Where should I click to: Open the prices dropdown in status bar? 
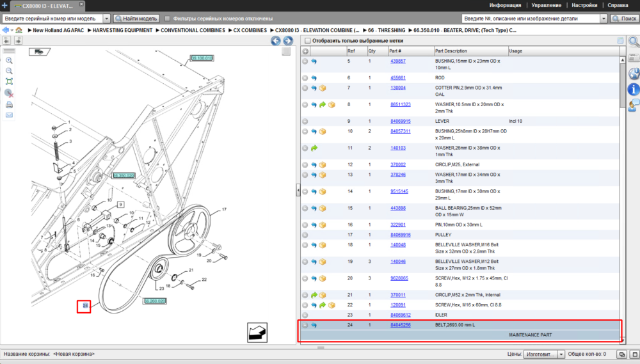561,354
